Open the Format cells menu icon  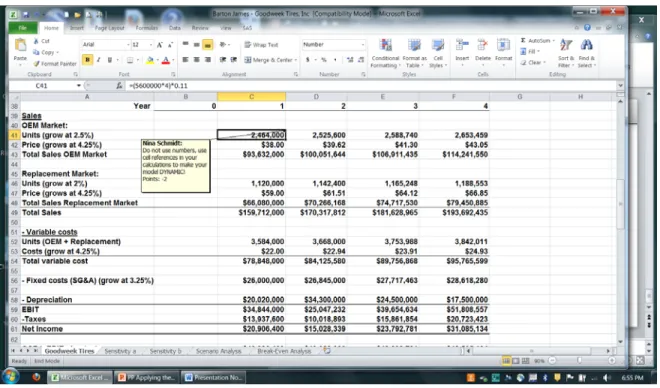[x=503, y=45]
